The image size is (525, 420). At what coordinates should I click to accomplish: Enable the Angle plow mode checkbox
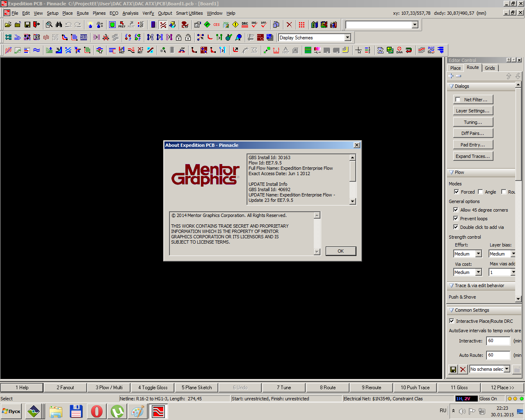coord(480,192)
